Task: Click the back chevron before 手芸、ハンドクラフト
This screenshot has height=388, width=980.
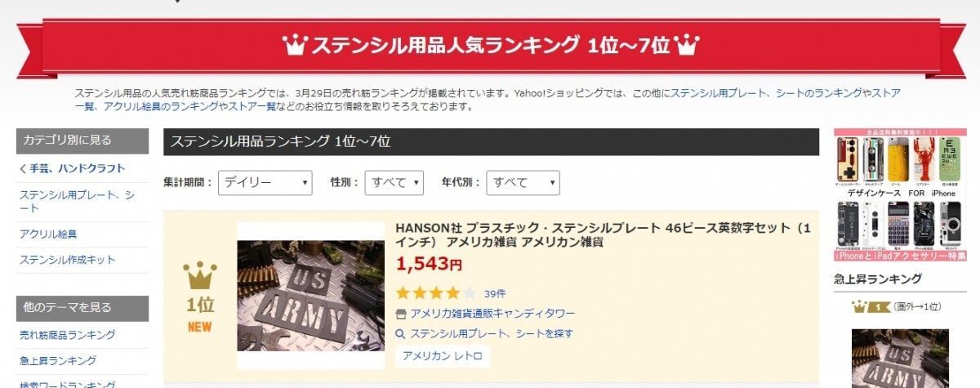Action: (23, 169)
